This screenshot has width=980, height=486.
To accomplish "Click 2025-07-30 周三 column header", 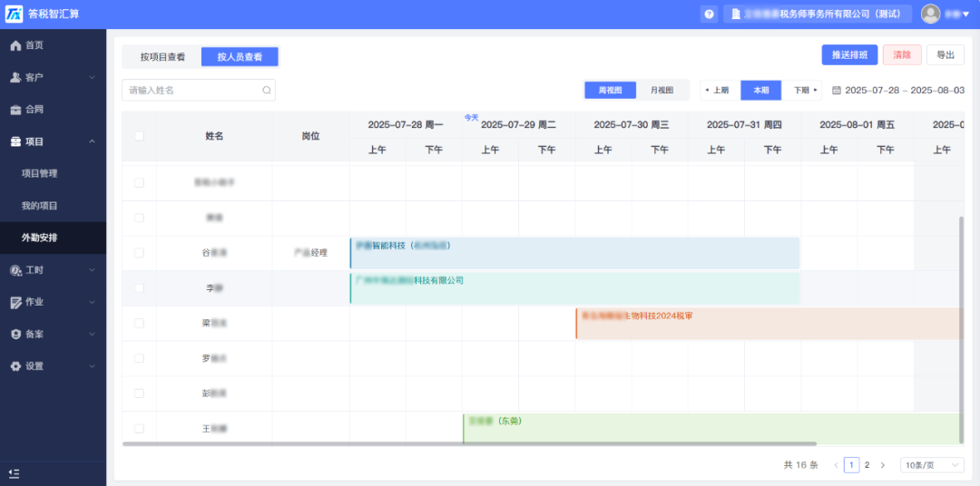I will coord(632,125).
